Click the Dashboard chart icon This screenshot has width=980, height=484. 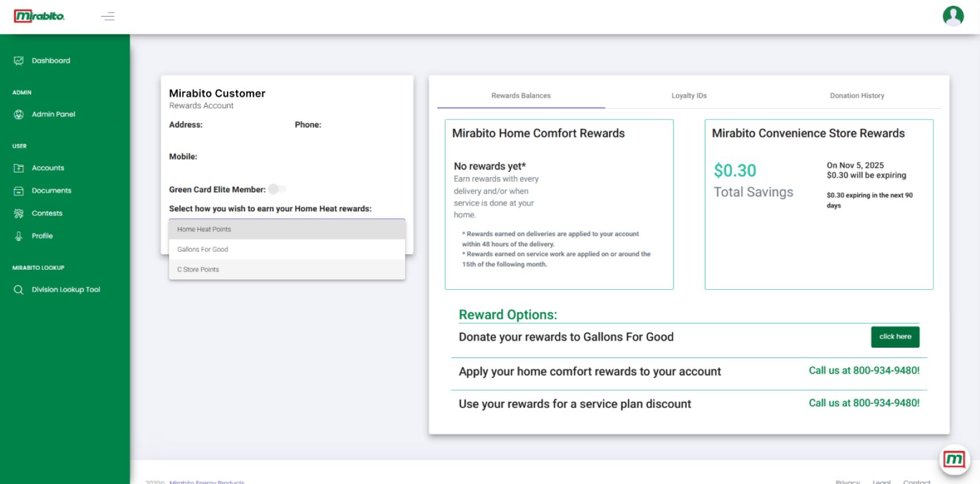(19, 61)
